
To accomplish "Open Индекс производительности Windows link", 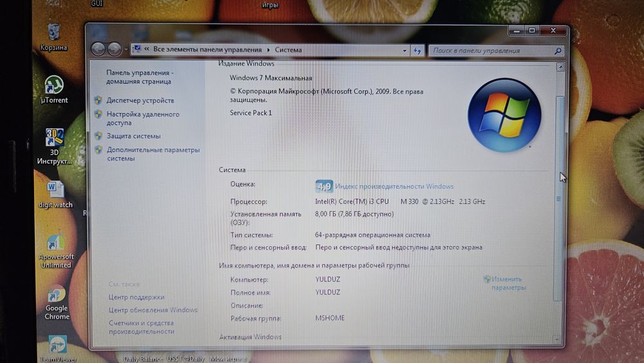I will 394,186.
